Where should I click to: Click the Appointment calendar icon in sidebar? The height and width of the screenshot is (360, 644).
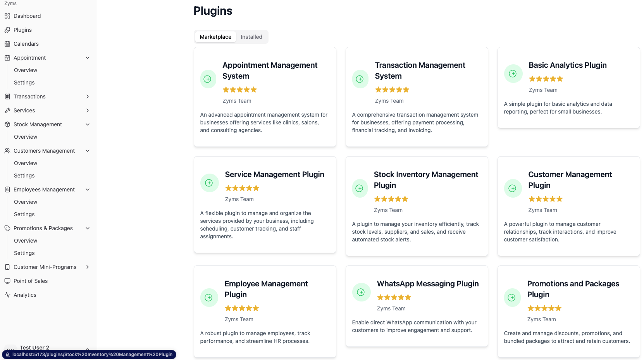[7, 58]
